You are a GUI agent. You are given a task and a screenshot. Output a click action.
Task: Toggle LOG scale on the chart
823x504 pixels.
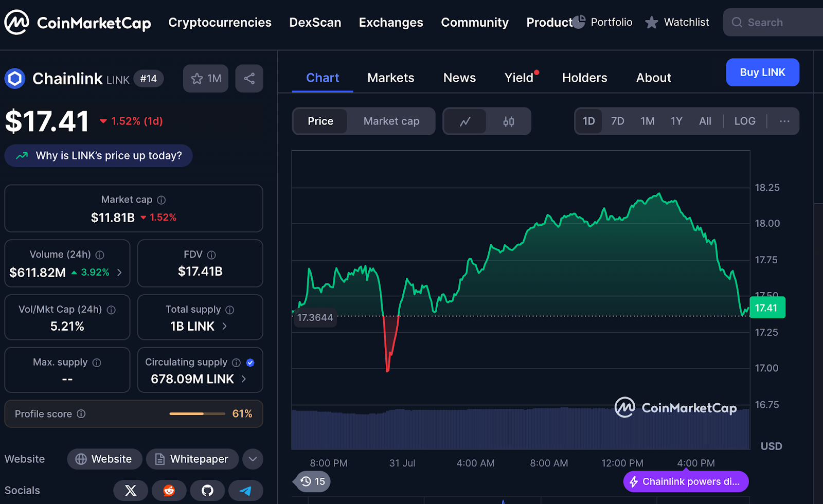click(x=744, y=121)
